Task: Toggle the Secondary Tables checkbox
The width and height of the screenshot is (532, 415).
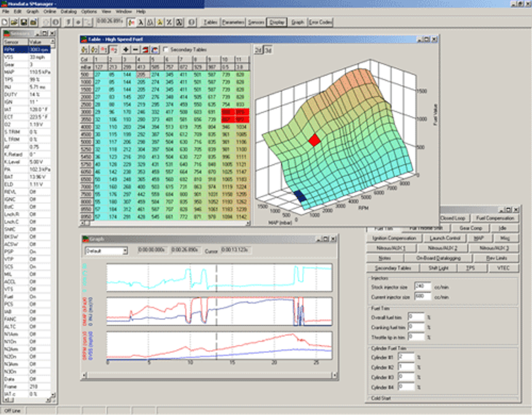Action: tap(166, 49)
